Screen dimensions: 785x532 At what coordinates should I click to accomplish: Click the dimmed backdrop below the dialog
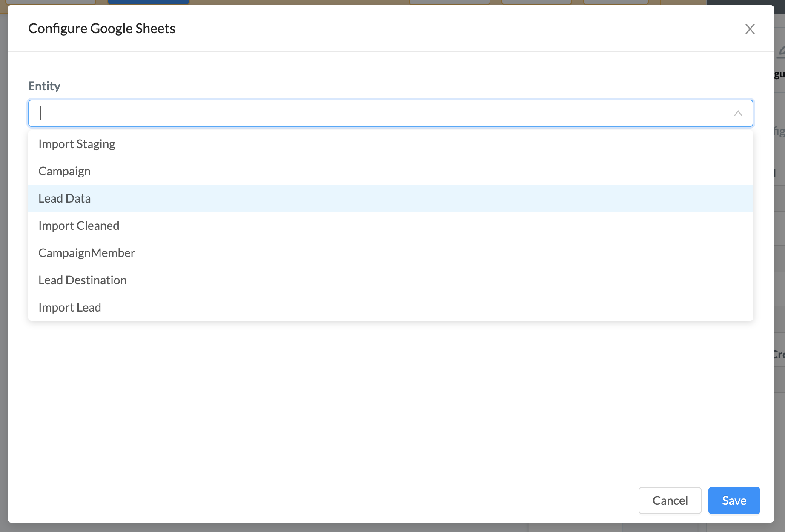click(383, 528)
